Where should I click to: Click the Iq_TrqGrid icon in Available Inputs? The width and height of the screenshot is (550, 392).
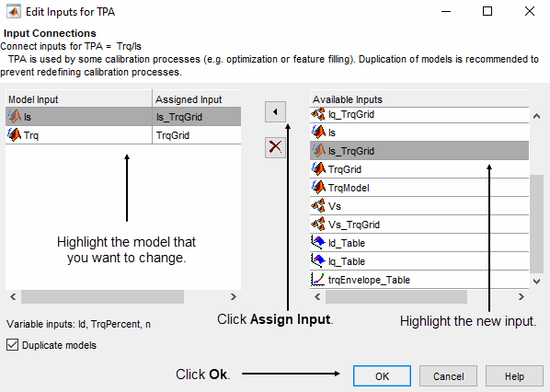click(x=318, y=114)
